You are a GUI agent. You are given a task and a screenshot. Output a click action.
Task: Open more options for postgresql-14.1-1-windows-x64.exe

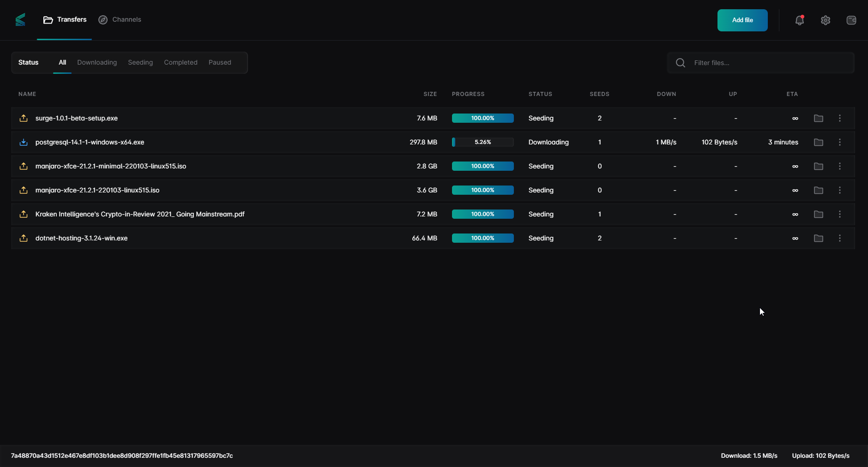pos(840,142)
